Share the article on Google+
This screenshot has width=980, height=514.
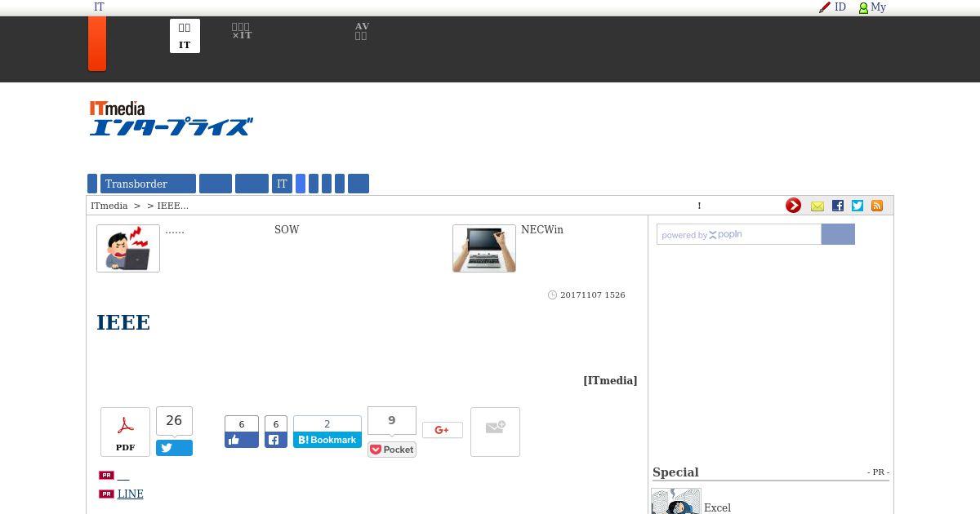pyautogui.click(x=443, y=430)
